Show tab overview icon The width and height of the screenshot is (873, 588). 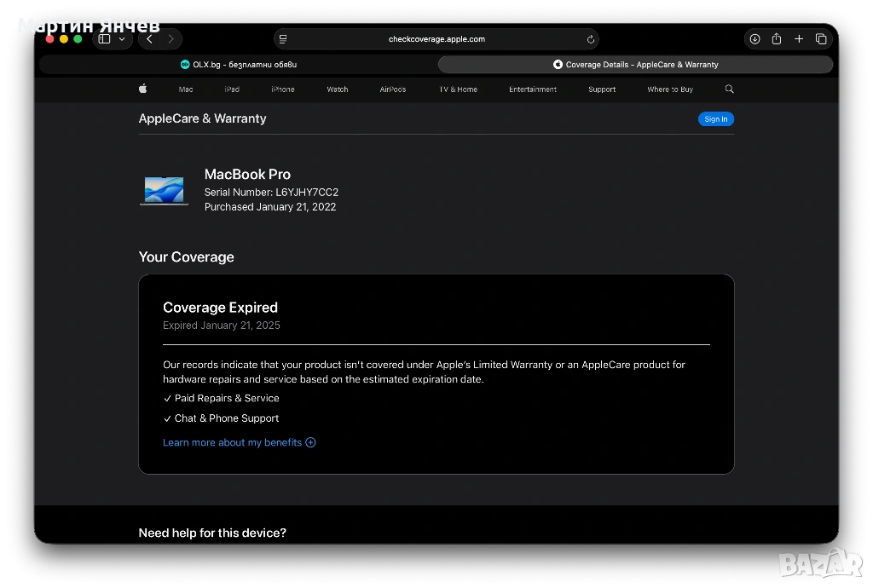tap(821, 39)
